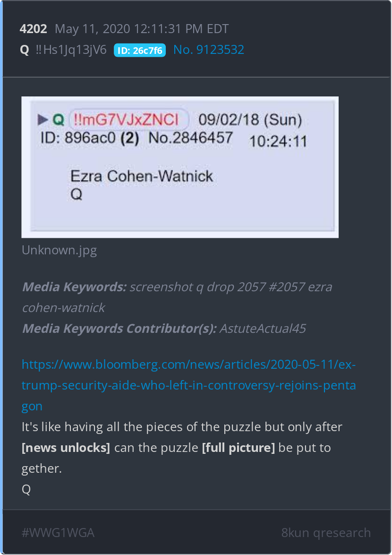Viewport: 392px width, 555px height.
Task: Select the ID: 26c7f6 badge
Action: pos(140,50)
